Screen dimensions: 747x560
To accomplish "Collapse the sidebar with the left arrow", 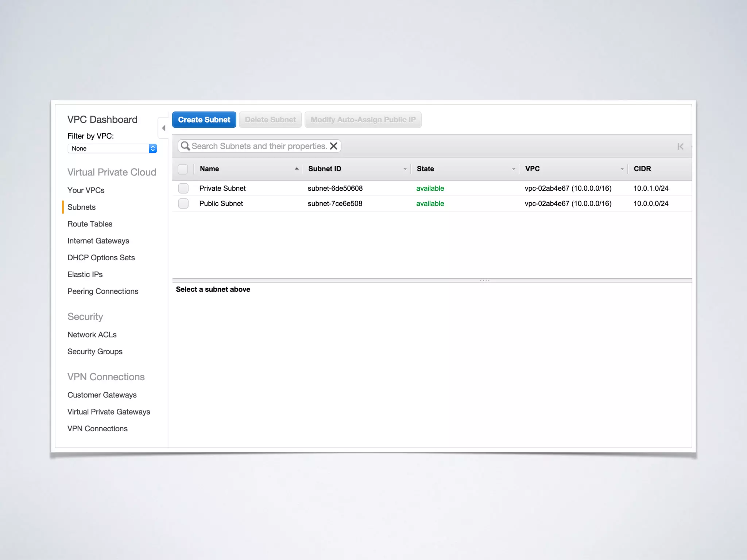I will [163, 128].
